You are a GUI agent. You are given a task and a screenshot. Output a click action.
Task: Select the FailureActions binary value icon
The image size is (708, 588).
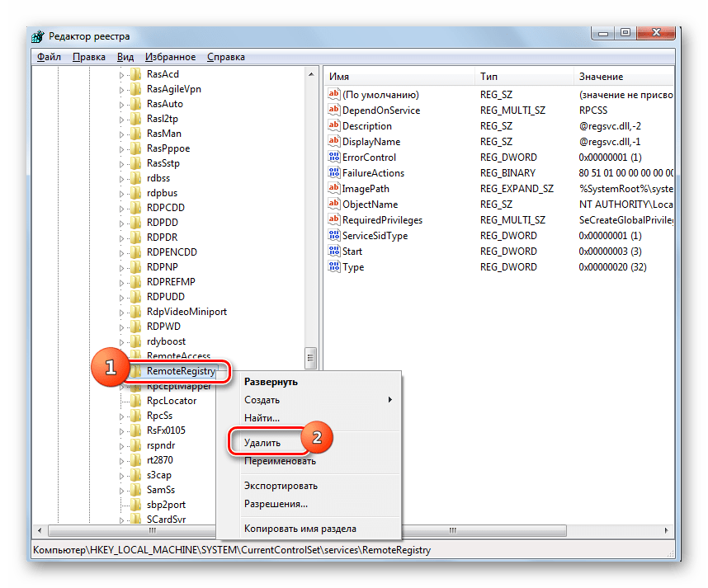(x=334, y=173)
